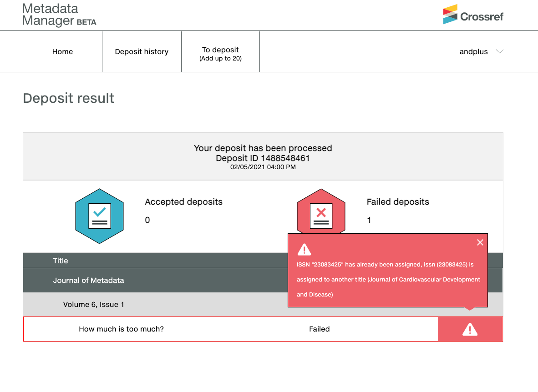The image size is (538, 392).
Task: Click the blue accepted deposits hexagon icon
Action: 99,216
